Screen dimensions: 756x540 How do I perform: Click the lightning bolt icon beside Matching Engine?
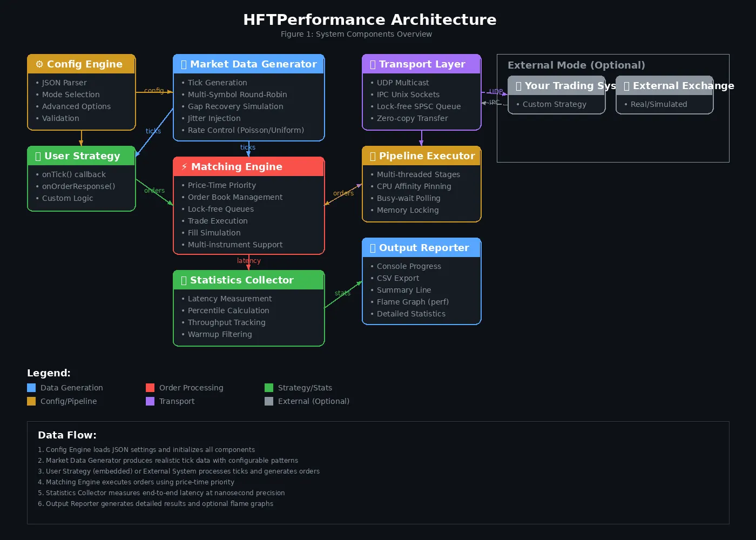[x=184, y=167]
